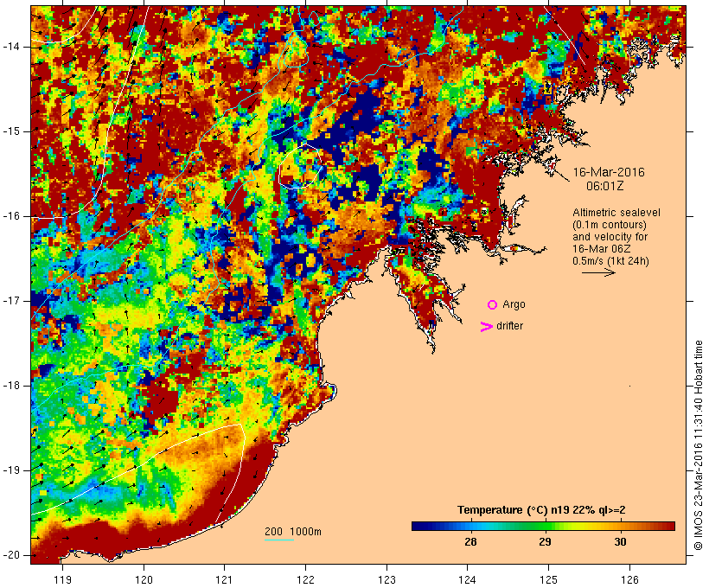Click the 'Altimetric sealevel' text
The image size is (709, 588).
[616, 213]
